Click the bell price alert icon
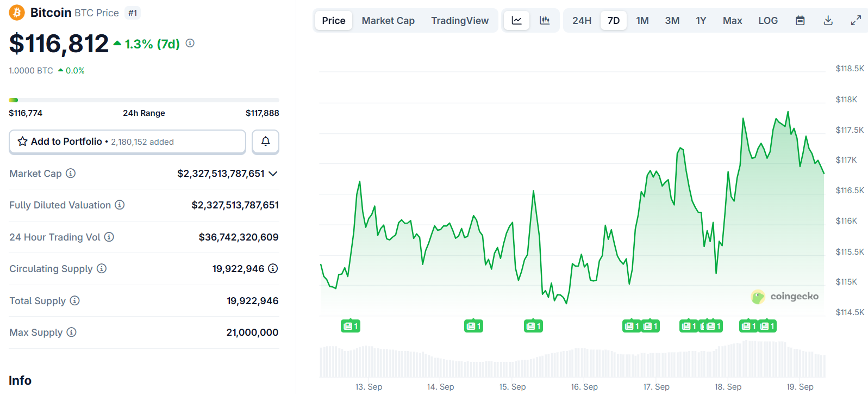The image size is (868, 394). coord(265,141)
